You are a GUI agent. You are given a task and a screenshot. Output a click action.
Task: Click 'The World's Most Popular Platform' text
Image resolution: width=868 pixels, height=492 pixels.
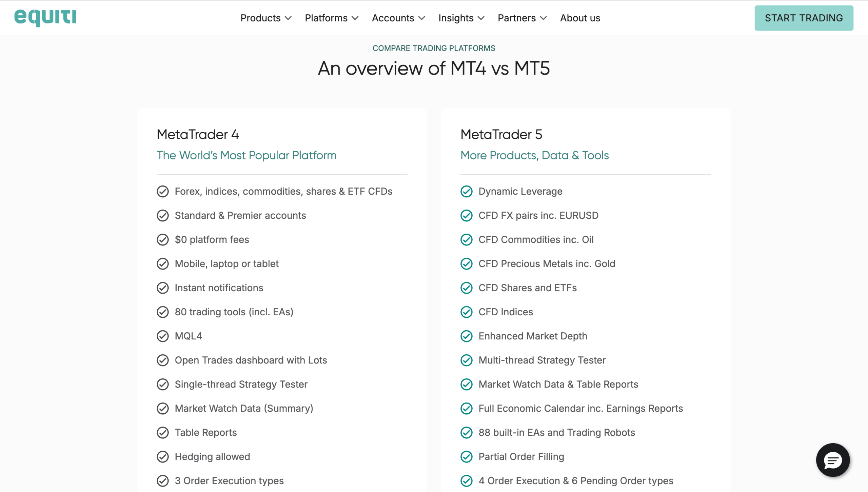coord(246,155)
